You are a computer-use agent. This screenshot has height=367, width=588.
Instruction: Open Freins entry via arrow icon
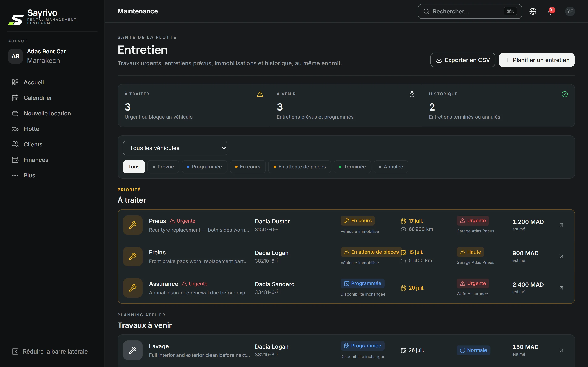pos(561,256)
